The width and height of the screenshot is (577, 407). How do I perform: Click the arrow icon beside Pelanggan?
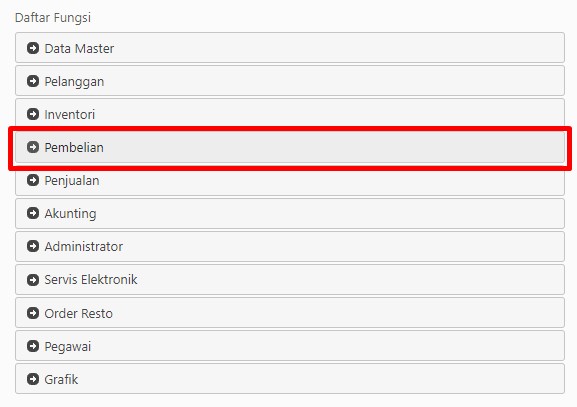pos(33,81)
